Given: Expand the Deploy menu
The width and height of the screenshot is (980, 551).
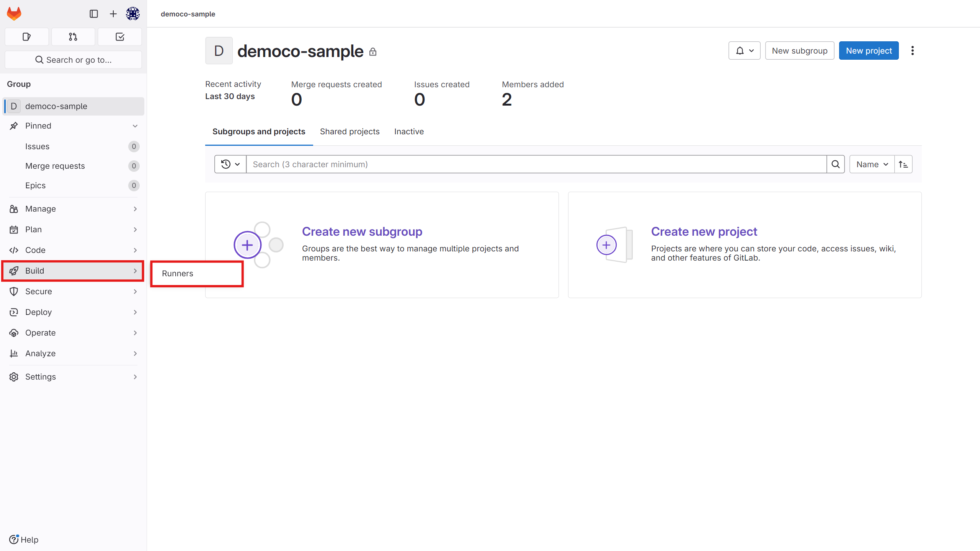Looking at the screenshot, I should click(x=73, y=312).
